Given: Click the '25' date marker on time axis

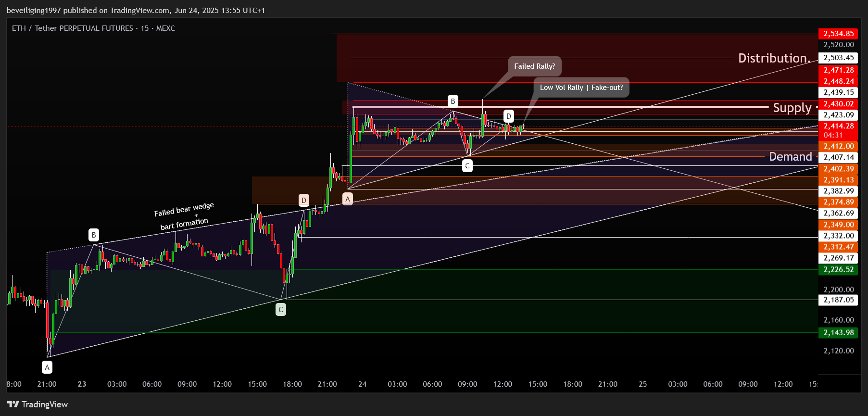Looking at the screenshot, I should coord(643,384).
